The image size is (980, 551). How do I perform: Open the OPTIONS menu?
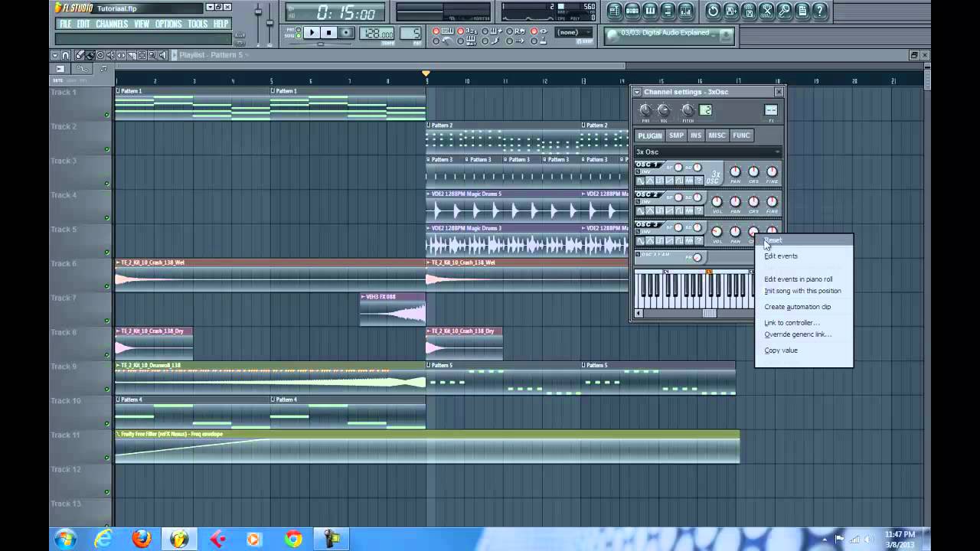pos(168,24)
